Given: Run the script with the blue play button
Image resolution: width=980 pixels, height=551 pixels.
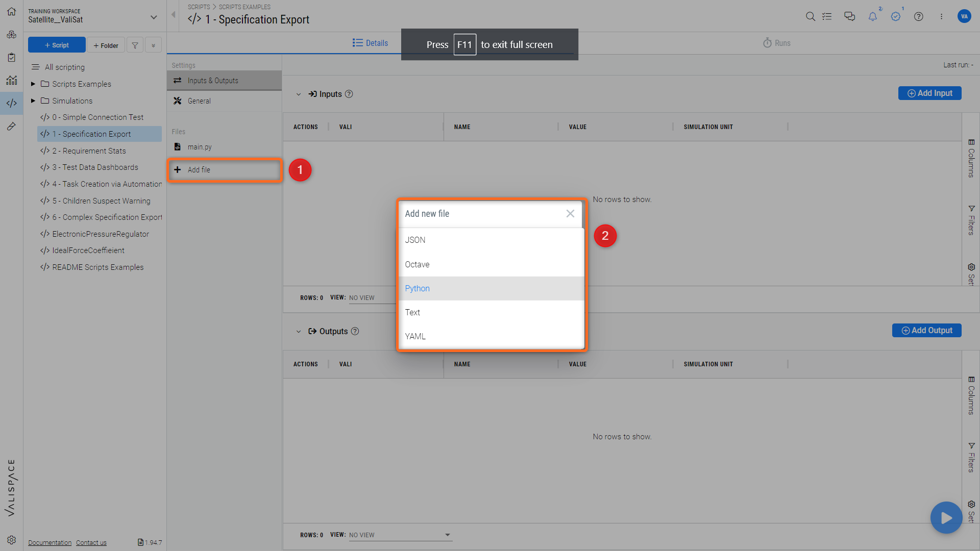Looking at the screenshot, I should (946, 518).
